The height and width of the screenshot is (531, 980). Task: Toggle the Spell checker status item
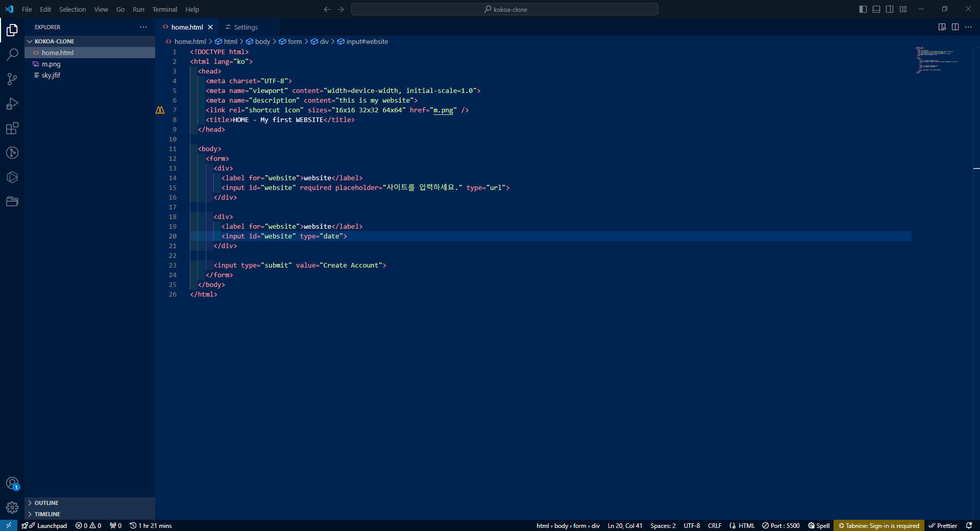click(x=819, y=525)
